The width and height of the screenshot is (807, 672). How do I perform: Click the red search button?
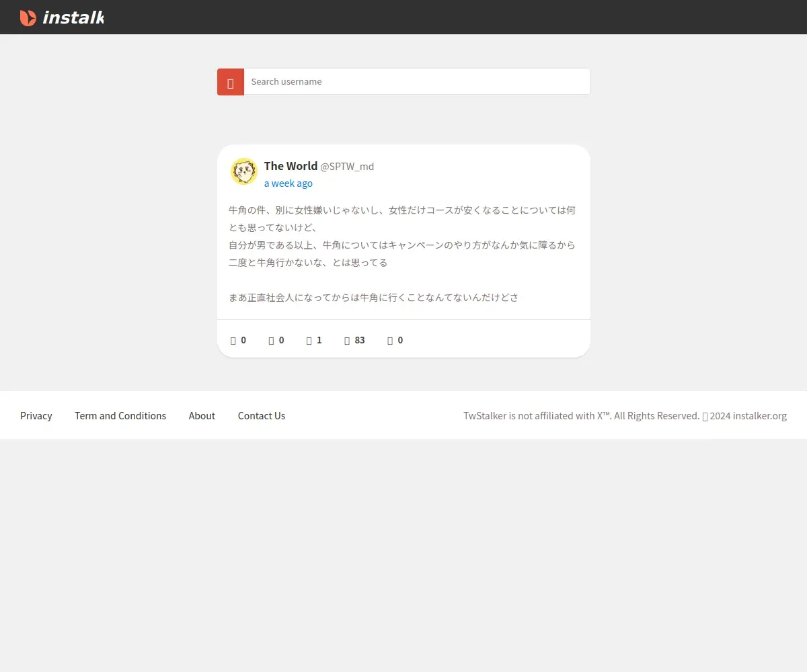[231, 82]
